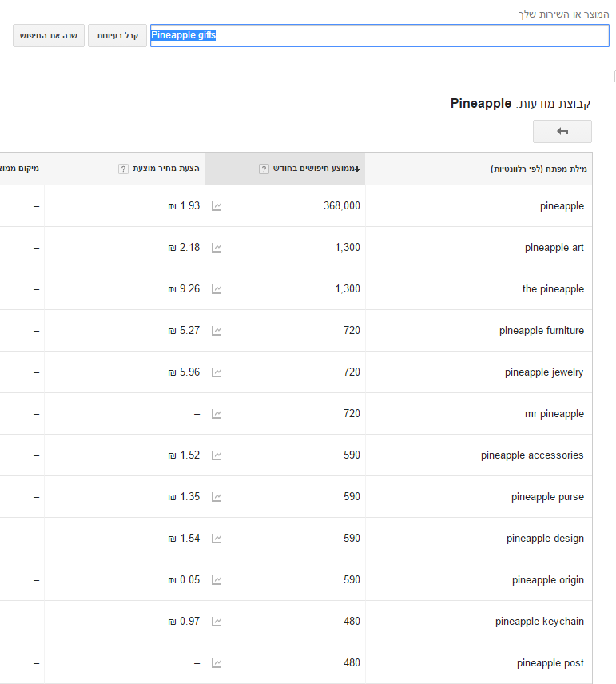Select the pineapple purse keyword row
This screenshot has width=616, height=684.
tap(547, 497)
